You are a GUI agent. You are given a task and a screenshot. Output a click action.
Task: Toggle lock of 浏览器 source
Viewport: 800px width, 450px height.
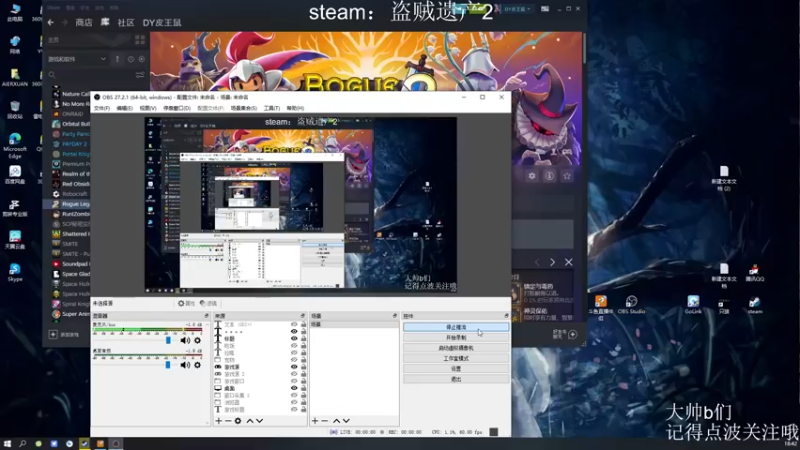(304, 403)
